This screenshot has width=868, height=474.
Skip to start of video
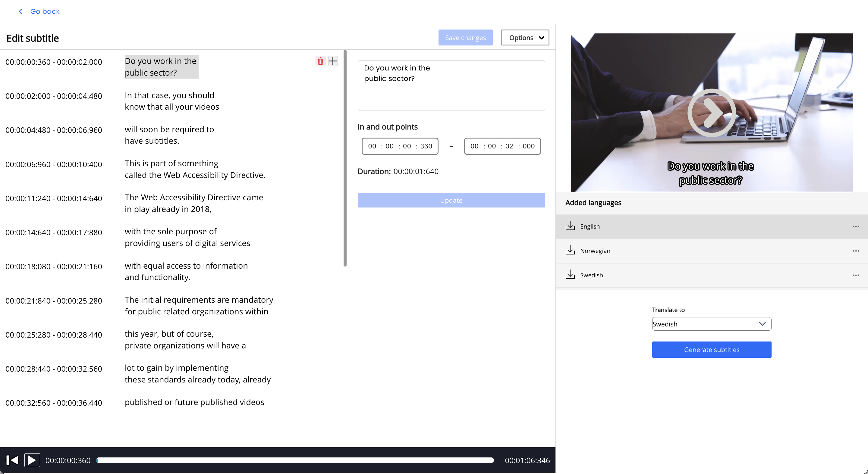(12, 460)
